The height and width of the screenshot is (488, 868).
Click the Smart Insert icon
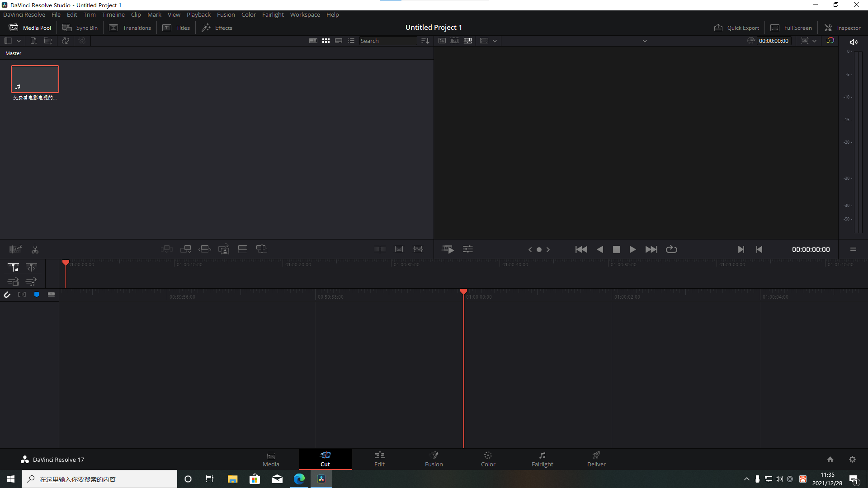coord(167,249)
